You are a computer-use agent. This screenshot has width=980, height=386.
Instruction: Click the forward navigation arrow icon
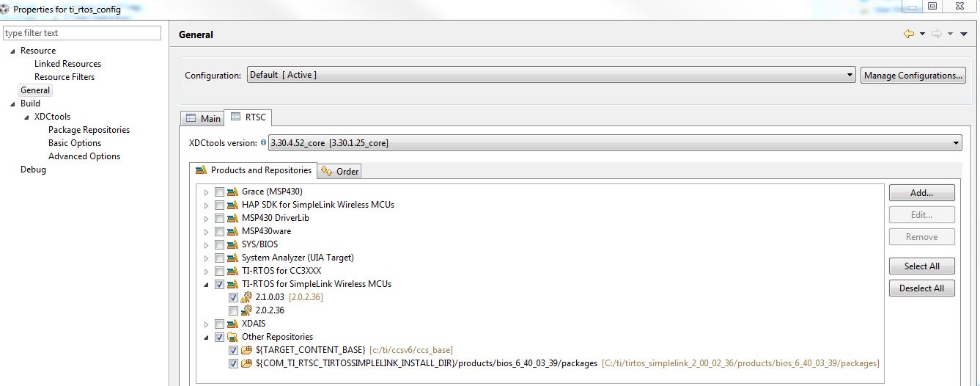pyautogui.click(x=936, y=34)
